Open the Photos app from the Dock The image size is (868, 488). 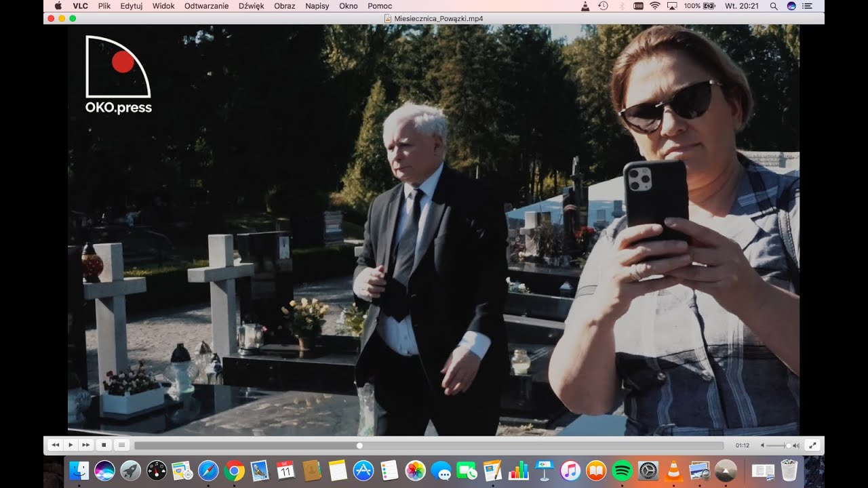point(415,470)
